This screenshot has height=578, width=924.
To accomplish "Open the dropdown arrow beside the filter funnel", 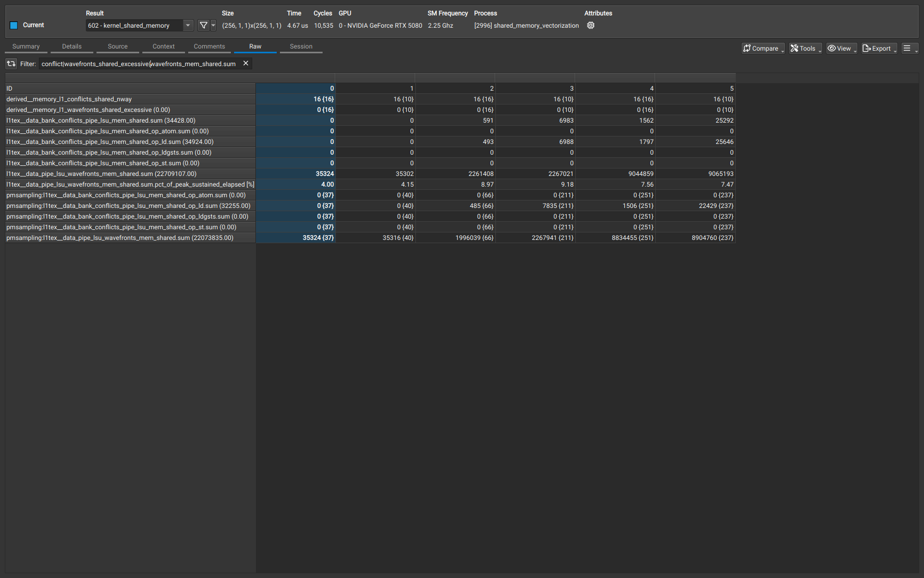I will [x=213, y=25].
